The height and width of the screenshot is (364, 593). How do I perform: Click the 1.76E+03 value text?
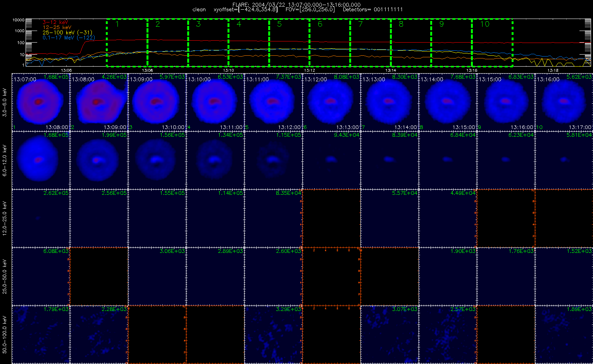tap(521, 251)
